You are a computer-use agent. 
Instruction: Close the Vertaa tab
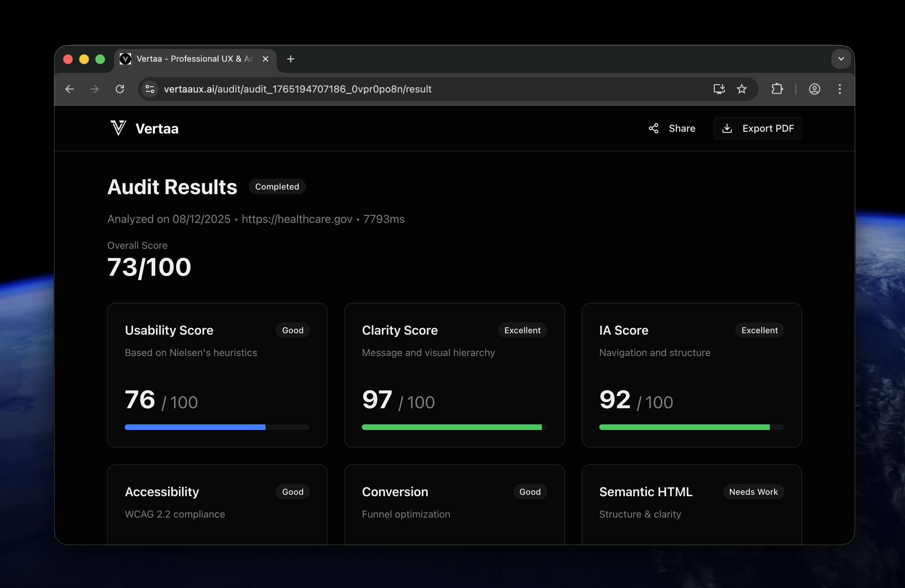pos(265,59)
